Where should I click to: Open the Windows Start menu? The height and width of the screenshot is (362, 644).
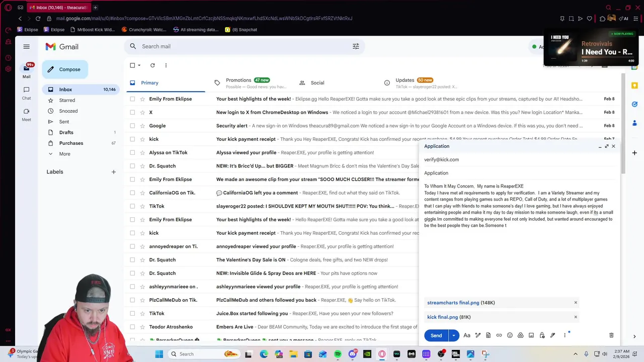pos(159,354)
